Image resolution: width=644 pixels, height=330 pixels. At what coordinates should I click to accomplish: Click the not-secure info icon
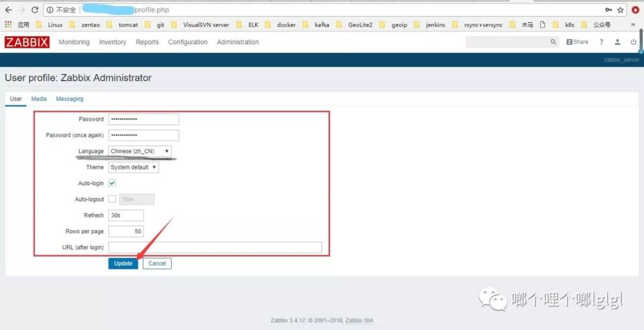click(x=49, y=10)
